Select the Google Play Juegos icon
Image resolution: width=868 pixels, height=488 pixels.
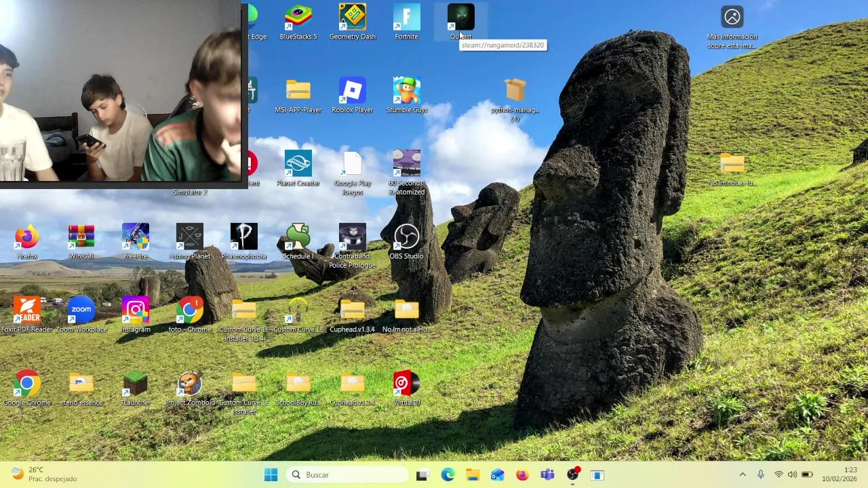coord(353,174)
